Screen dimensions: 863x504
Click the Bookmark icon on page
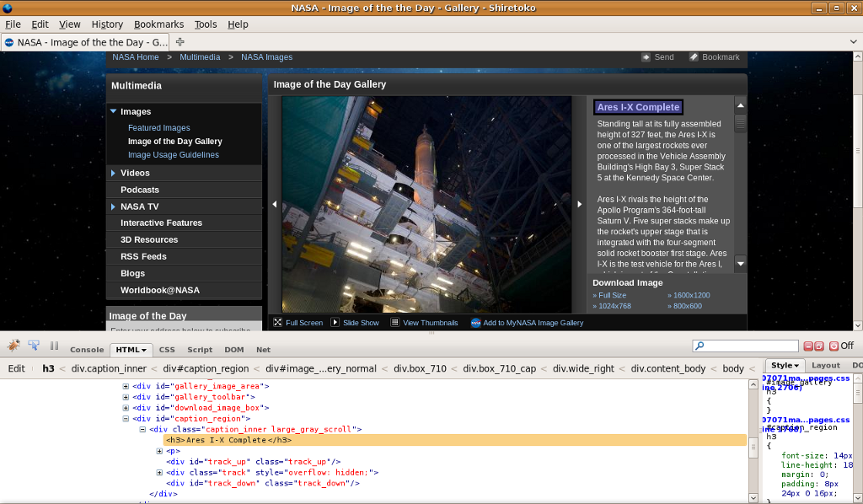(694, 57)
